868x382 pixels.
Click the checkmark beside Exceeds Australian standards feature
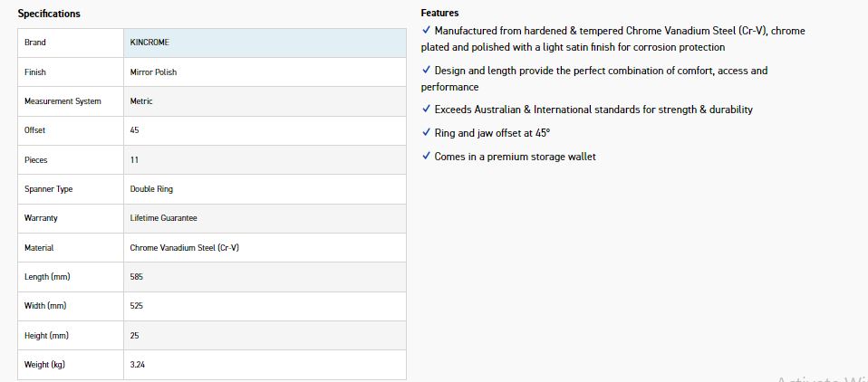[x=427, y=110]
